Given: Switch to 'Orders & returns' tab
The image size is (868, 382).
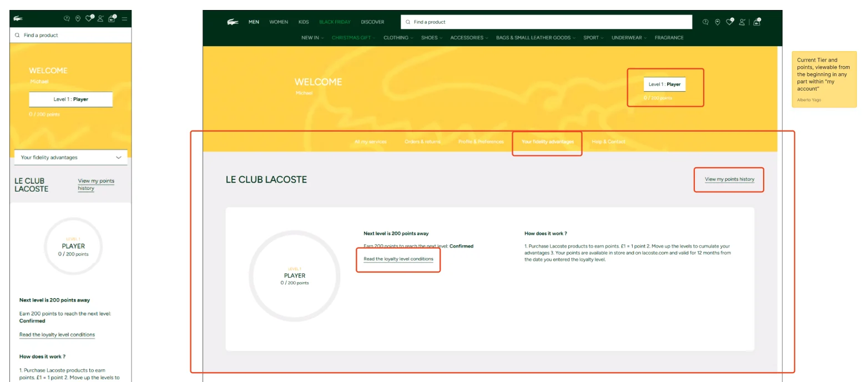Looking at the screenshot, I should coord(422,142).
